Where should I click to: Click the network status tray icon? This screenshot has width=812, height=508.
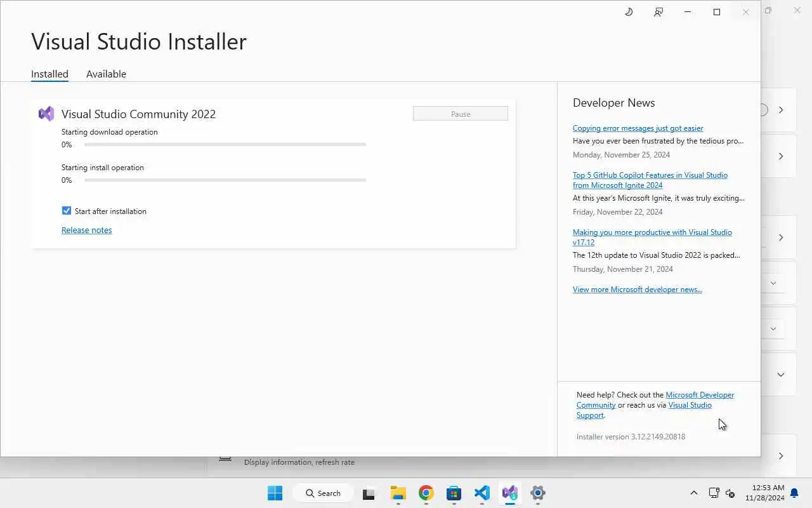(x=714, y=493)
